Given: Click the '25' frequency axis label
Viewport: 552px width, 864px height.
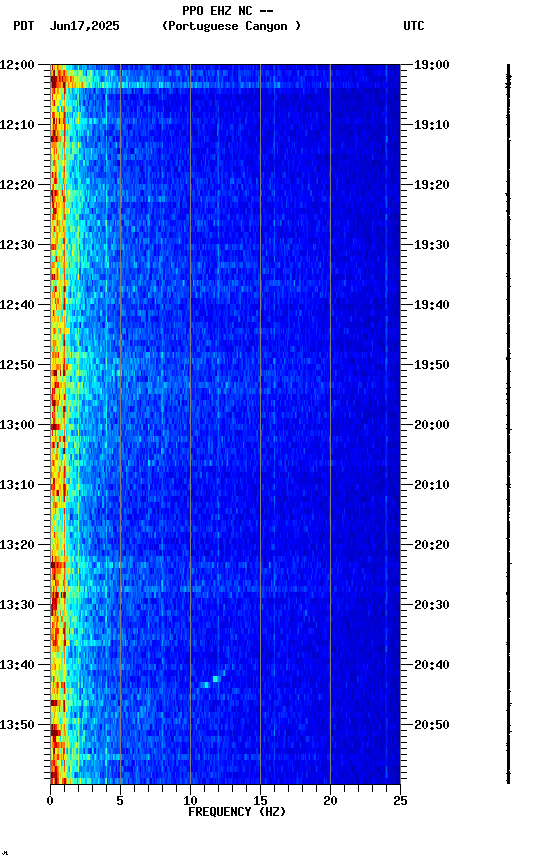Looking at the screenshot, I should [x=401, y=801].
